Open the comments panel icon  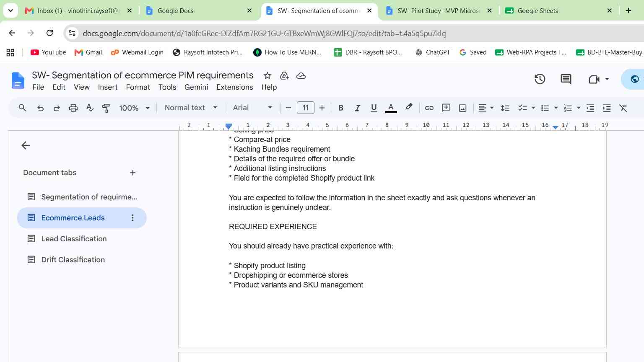pos(566,79)
